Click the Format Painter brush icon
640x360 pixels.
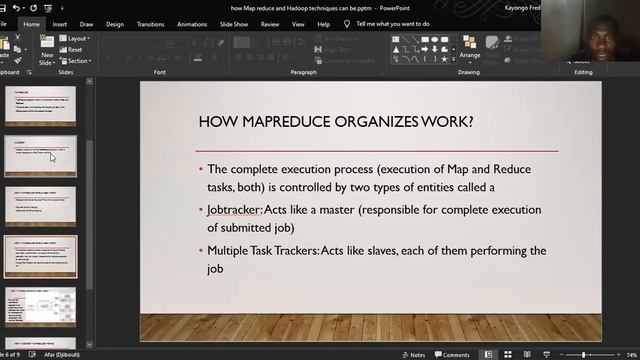(18, 60)
